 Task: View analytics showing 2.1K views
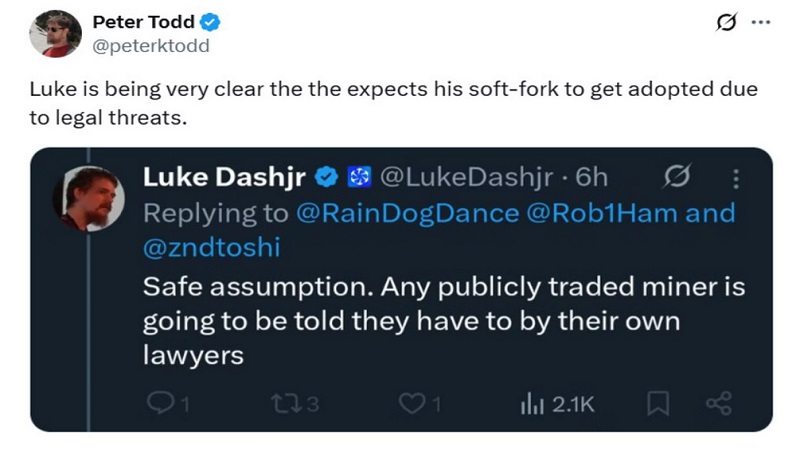[x=556, y=404]
